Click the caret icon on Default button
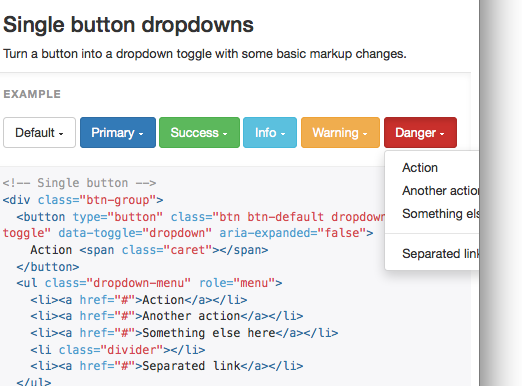 [61, 134]
